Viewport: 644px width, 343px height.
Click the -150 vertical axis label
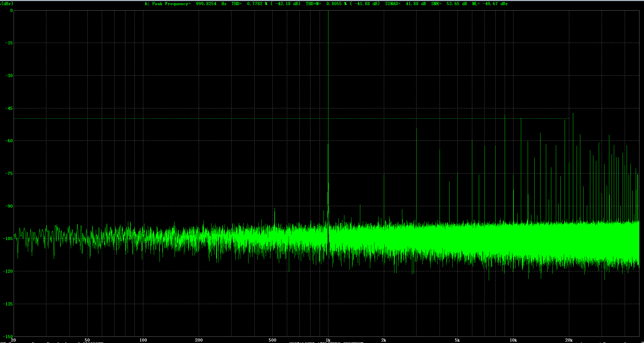pyautogui.click(x=8, y=336)
